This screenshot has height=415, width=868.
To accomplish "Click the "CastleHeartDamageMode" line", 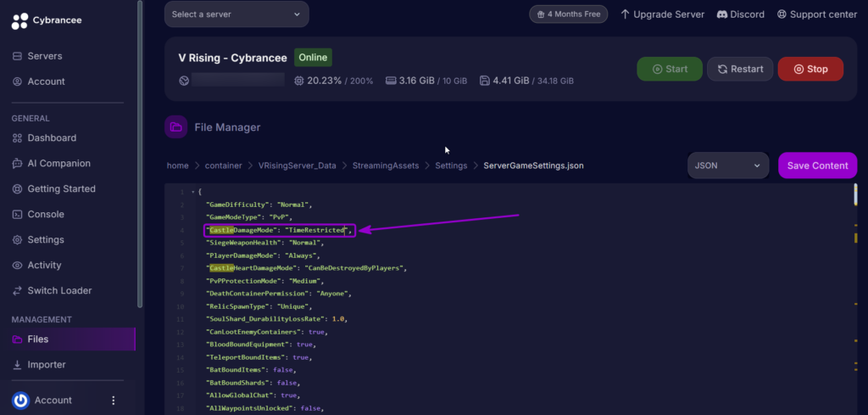I will 306,268.
